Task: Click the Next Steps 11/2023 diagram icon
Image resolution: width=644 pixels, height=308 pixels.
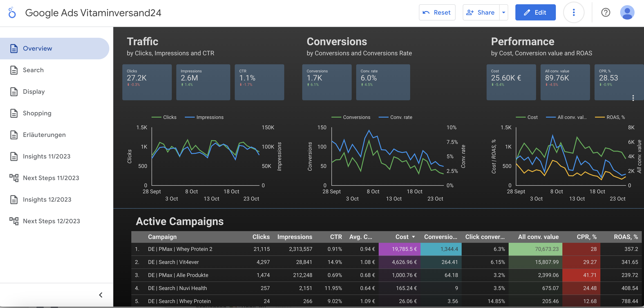Action: tap(14, 178)
